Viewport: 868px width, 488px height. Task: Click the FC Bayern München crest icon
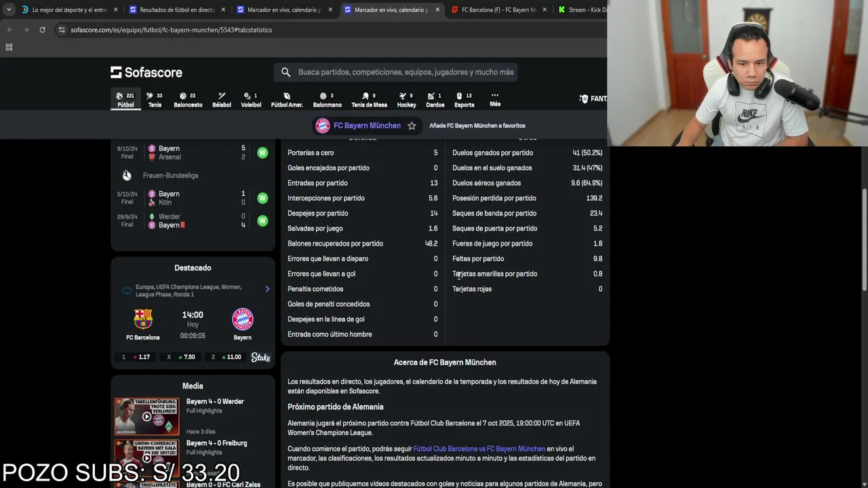(x=323, y=125)
